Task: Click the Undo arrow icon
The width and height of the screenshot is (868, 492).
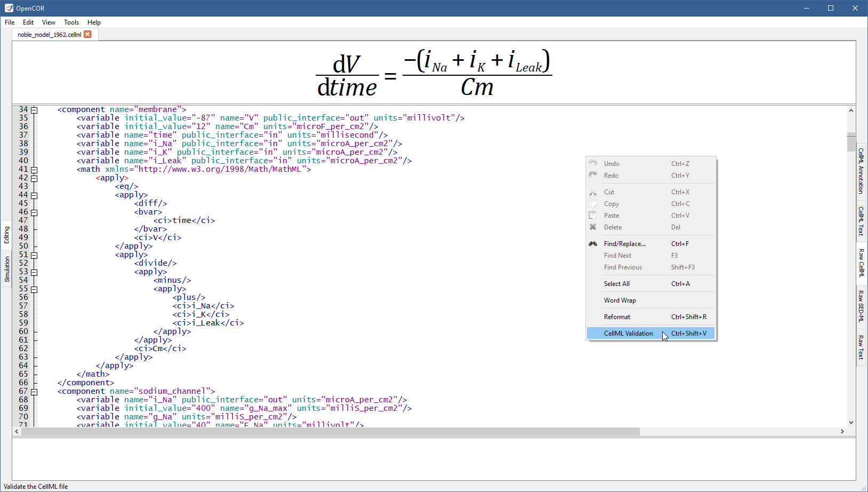Action: pos(593,163)
